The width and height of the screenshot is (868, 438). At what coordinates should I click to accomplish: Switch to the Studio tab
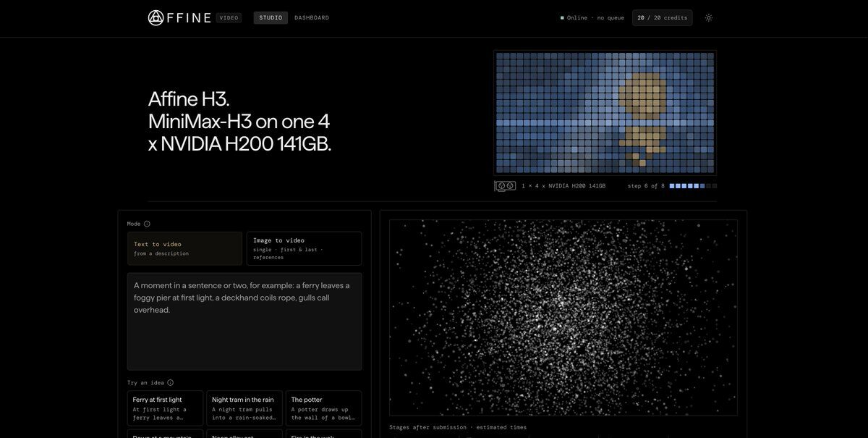click(271, 17)
